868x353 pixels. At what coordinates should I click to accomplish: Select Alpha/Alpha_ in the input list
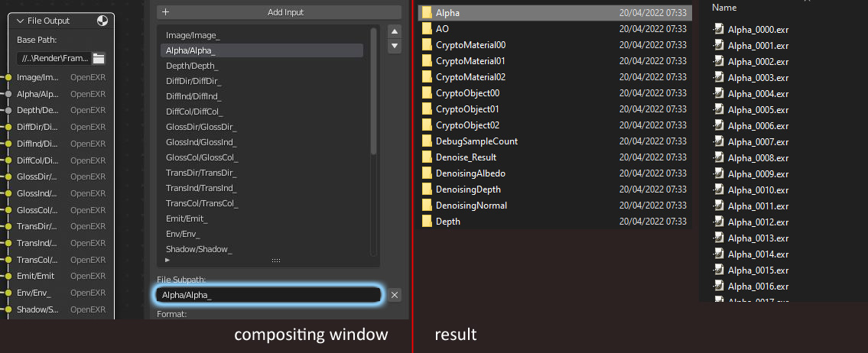262,50
